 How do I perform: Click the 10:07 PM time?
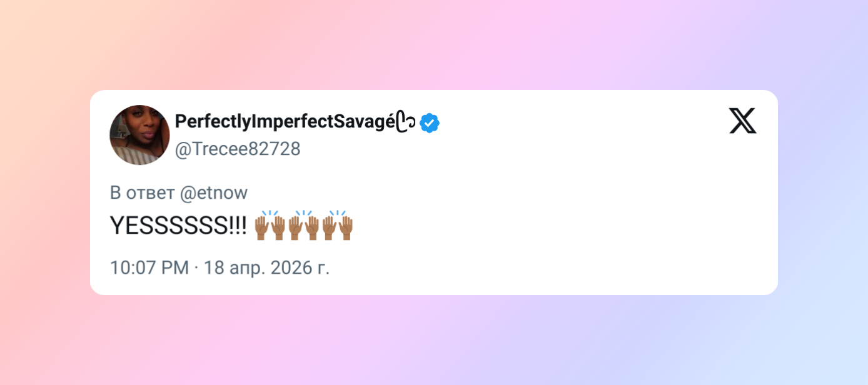pyautogui.click(x=149, y=267)
